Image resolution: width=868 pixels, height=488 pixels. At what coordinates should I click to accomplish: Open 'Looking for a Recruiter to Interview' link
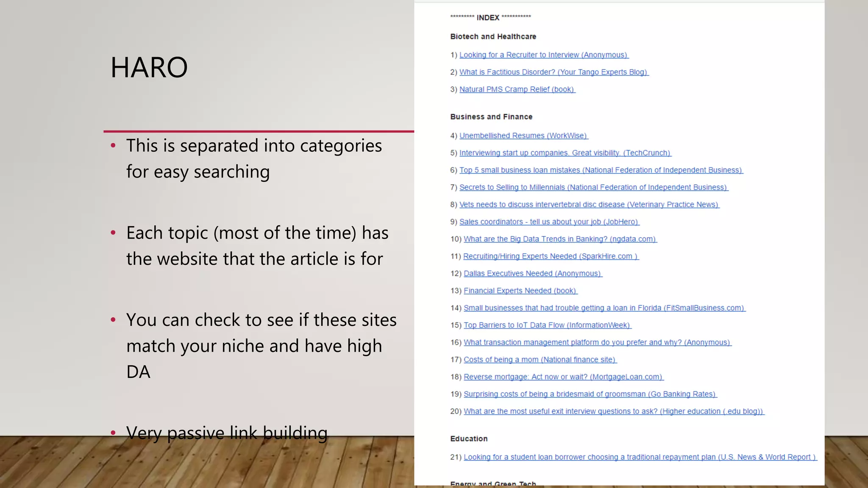544,55
